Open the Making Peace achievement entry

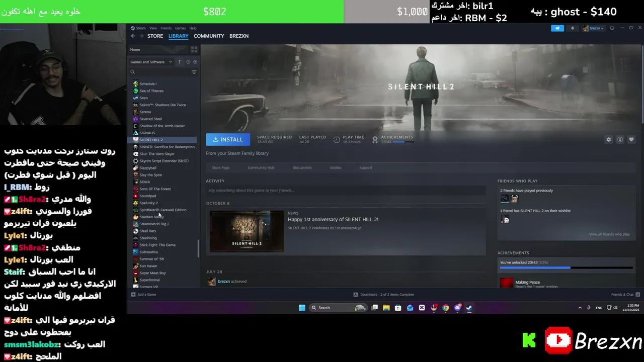[x=566, y=283]
